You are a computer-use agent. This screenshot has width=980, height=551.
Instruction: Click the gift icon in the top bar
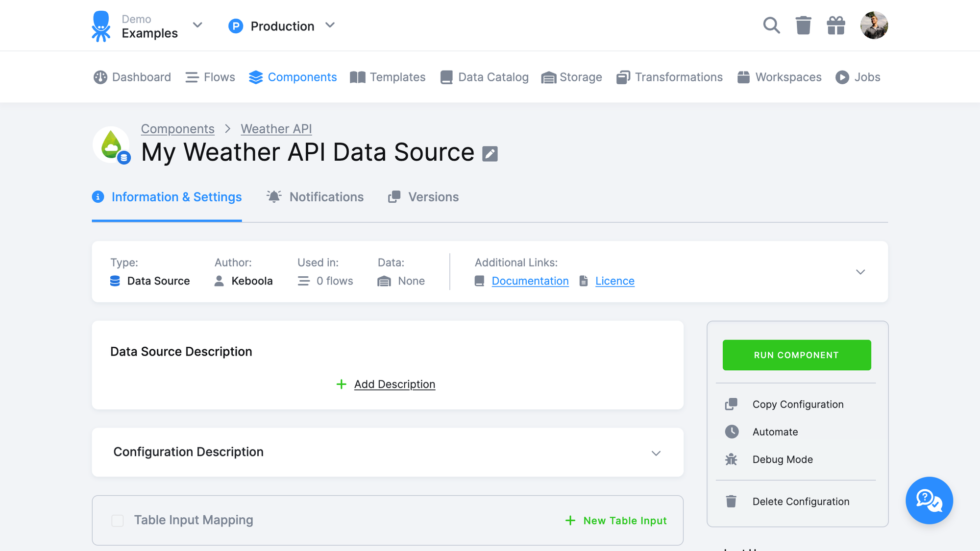835,25
